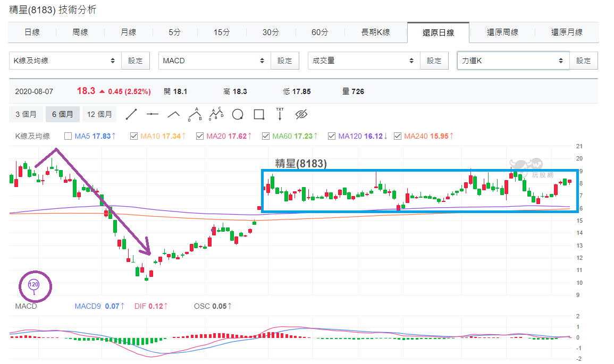
Task: Click the 量 726 volume text
Action: coord(353,91)
